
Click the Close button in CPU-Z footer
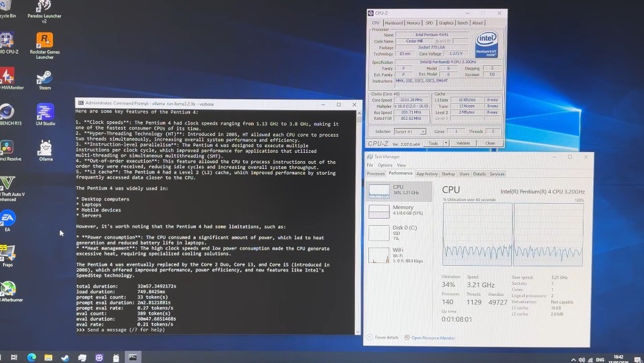tap(490, 144)
